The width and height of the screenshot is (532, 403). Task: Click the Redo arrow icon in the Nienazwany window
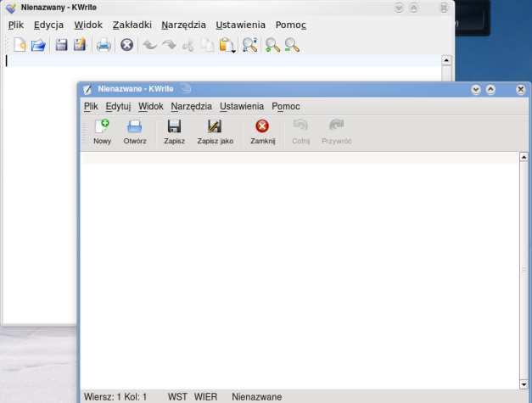point(169,45)
